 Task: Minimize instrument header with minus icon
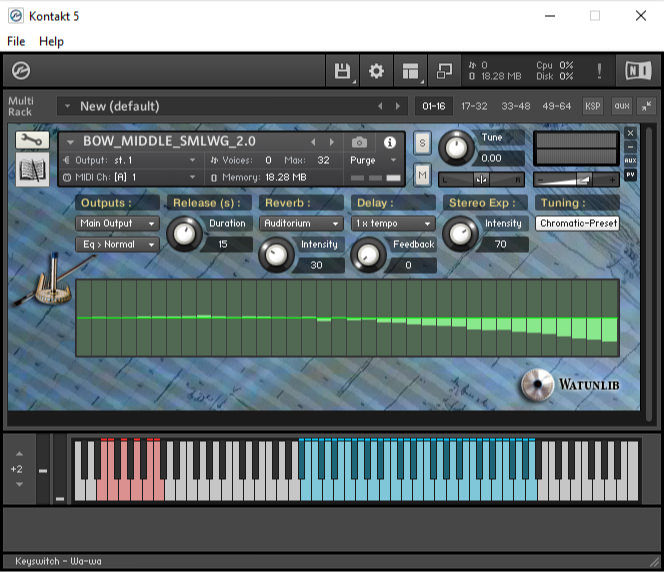coord(630,146)
